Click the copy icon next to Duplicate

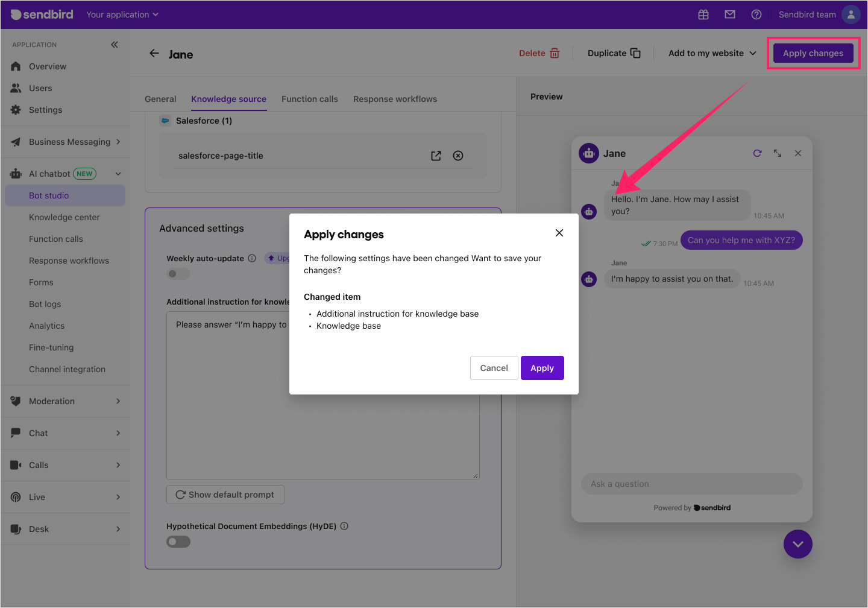tap(635, 53)
